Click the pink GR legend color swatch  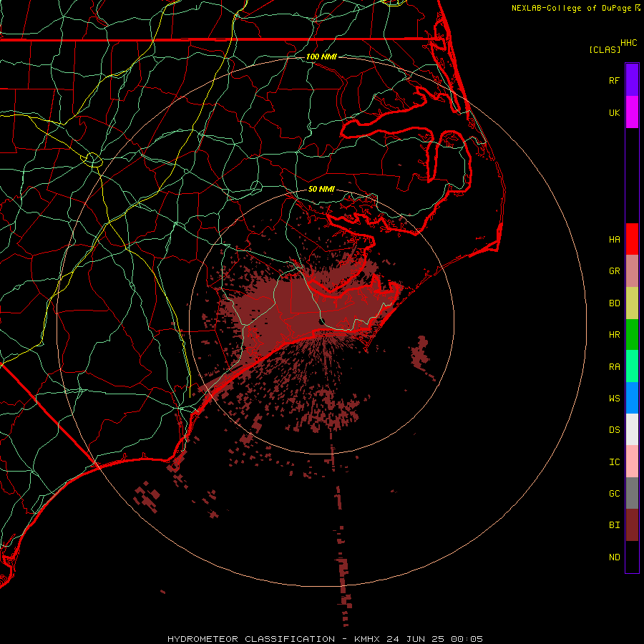(x=632, y=271)
